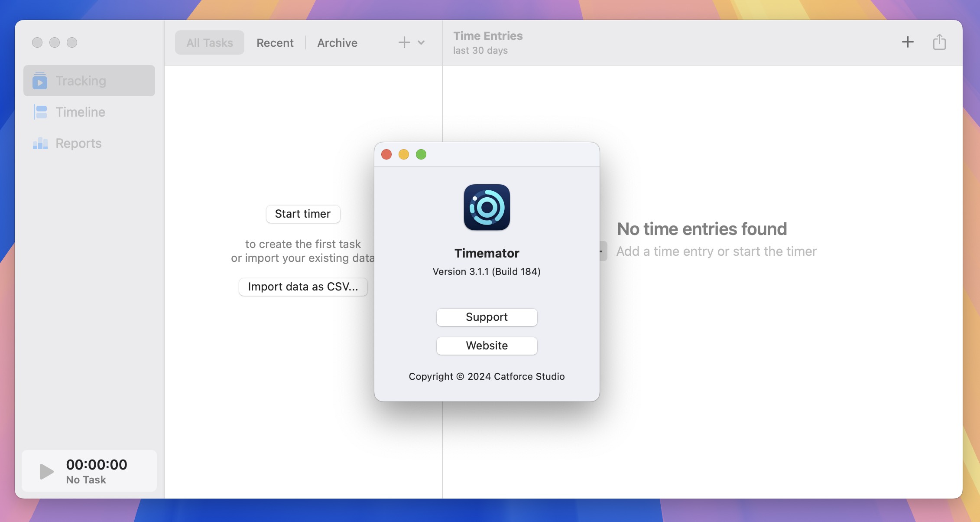Click Import data as CSV button
980x522 pixels.
click(x=303, y=287)
